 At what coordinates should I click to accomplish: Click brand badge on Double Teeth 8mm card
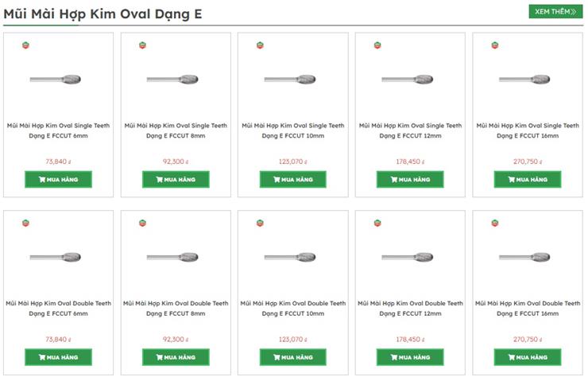(x=143, y=224)
